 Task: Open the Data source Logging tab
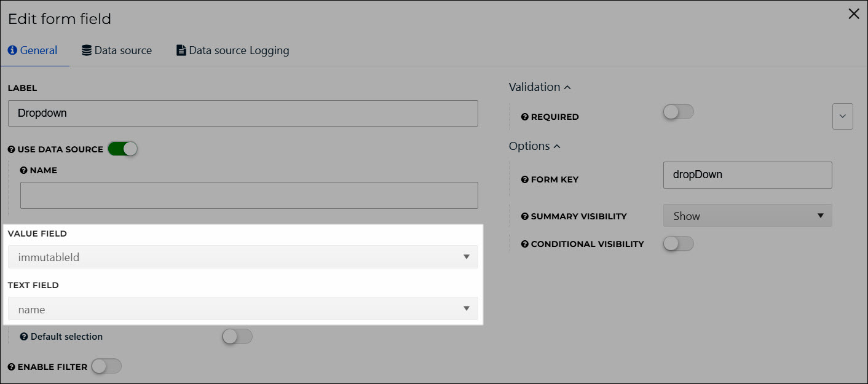[x=232, y=50]
